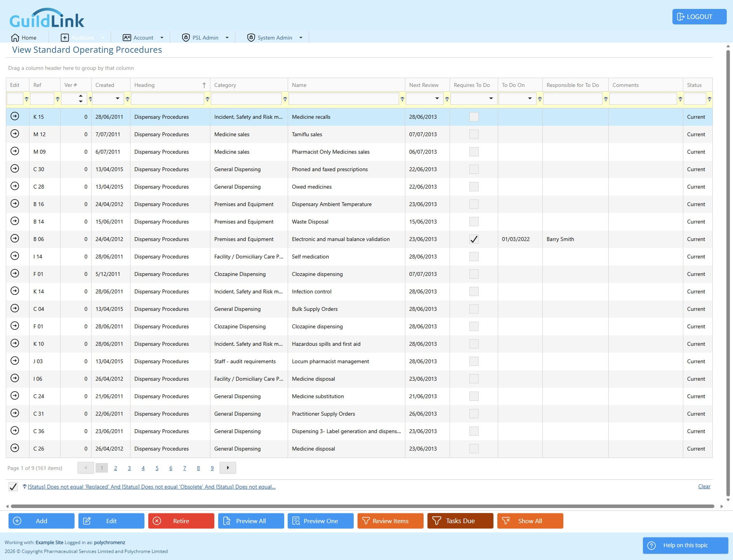Screen dimensions: 733x560
Task: Open the Next Review date filter dropdown
Action: point(437,99)
